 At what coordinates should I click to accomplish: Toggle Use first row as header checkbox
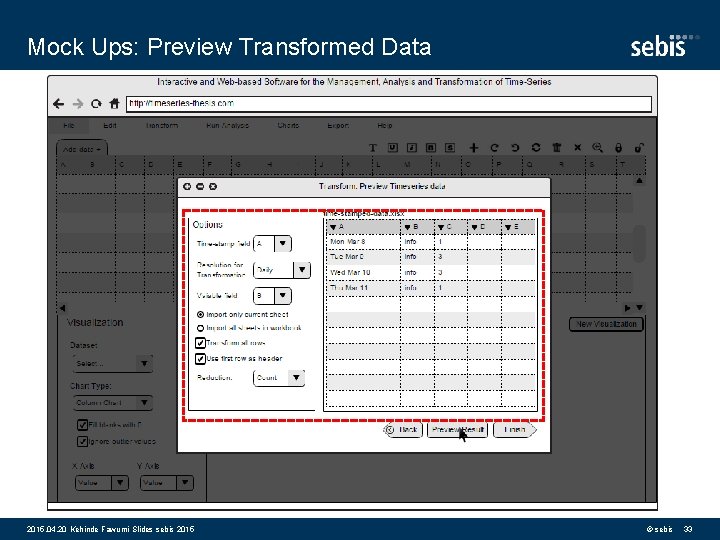tap(200, 359)
